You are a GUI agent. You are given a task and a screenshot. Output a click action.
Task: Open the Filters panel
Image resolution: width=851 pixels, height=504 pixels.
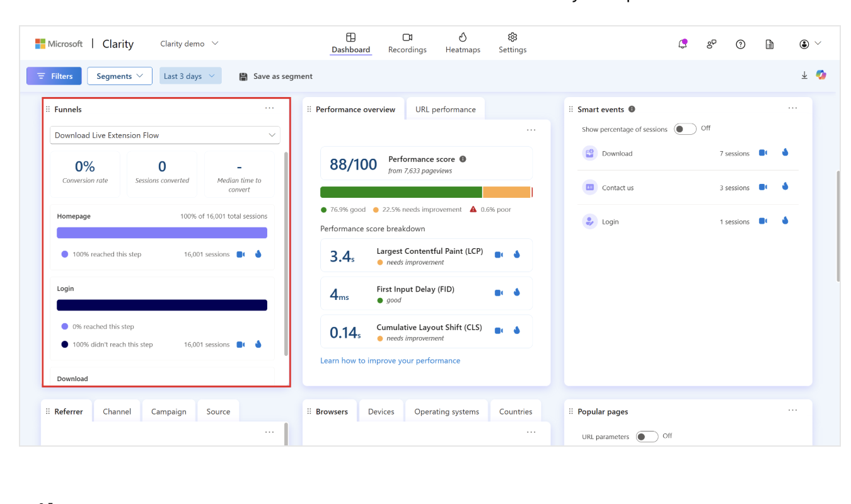click(54, 75)
